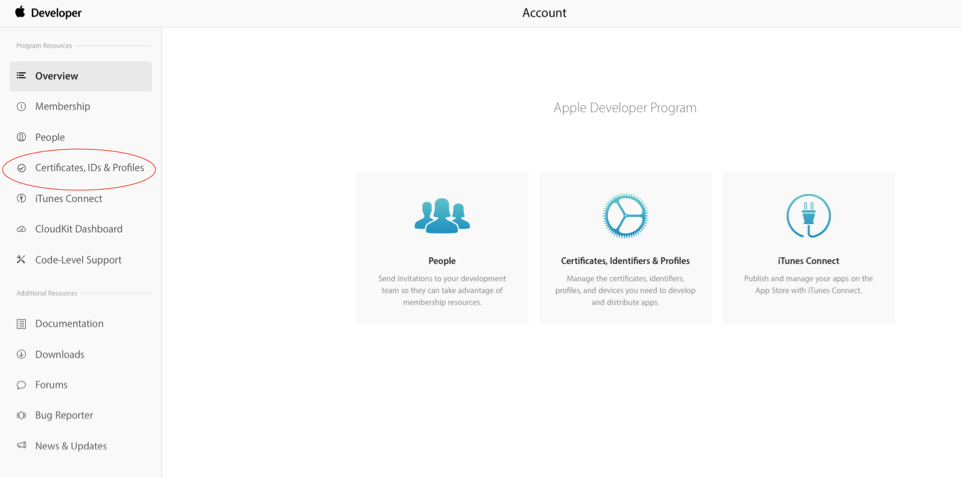The image size is (962, 478).
Task: Click the CloudKit Dashboard cloud icon
Action: 21,229
